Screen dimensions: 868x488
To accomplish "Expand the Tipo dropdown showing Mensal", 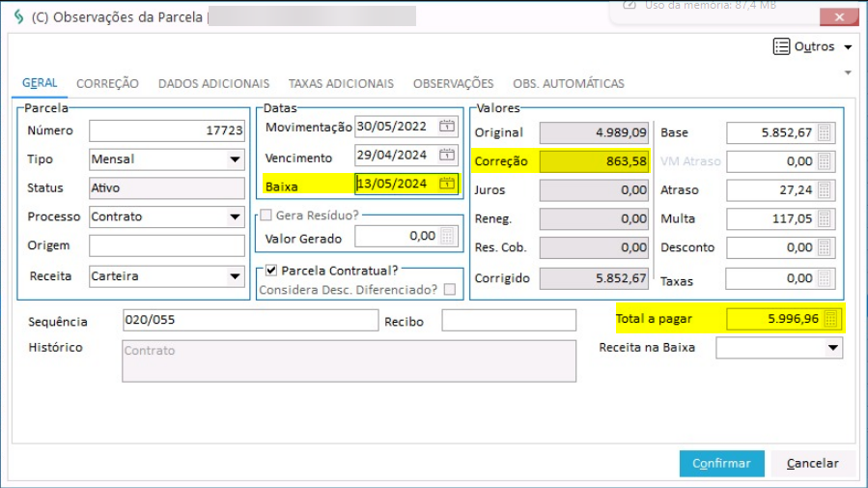I will 235,159.
